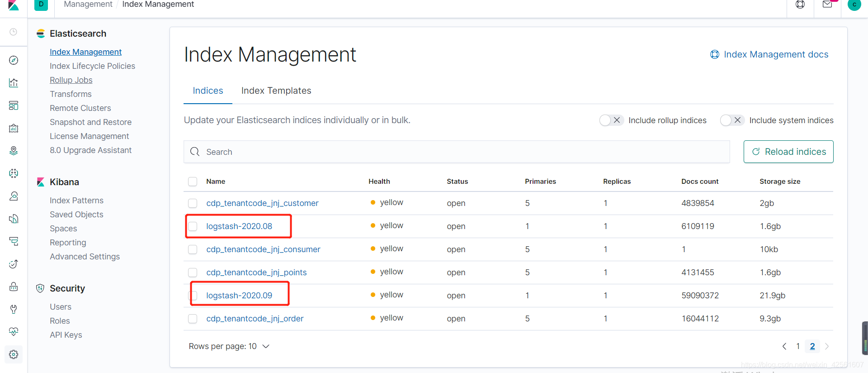Open the logstash-2020.08 index link
Screen dimensions: 868x373
239,226
